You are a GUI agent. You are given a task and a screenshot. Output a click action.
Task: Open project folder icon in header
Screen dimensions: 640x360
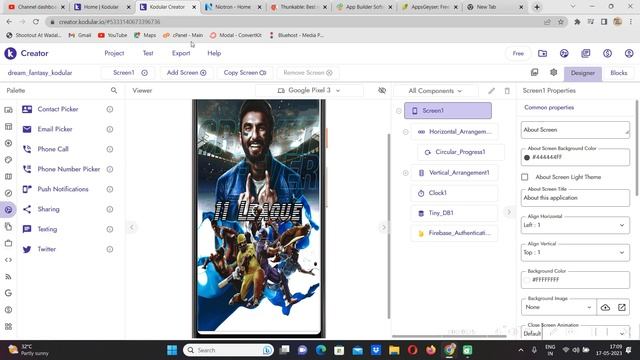click(542, 53)
